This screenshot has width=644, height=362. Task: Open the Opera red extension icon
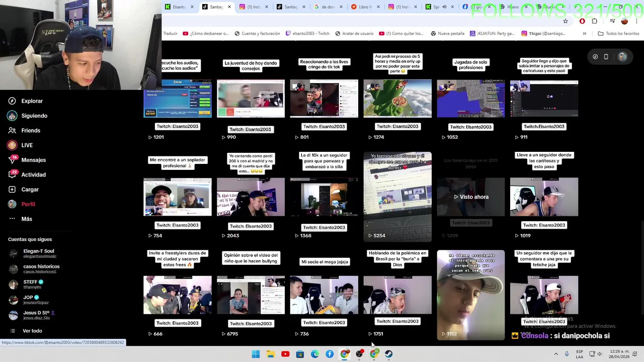click(582, 21)
